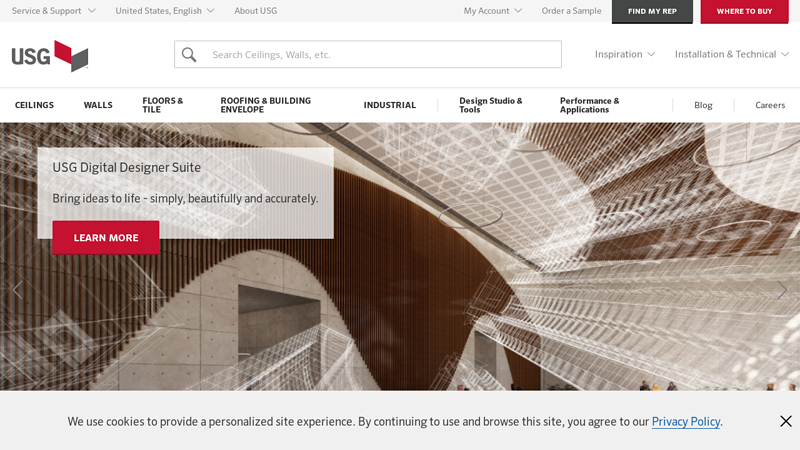
Task: Open Installation & Technical dropdown
Action: (732, 54)
